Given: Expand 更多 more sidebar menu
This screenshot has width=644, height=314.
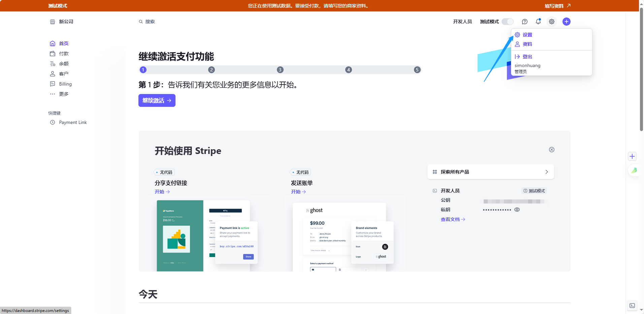Looking at the screenshot, I should (59, 94).
